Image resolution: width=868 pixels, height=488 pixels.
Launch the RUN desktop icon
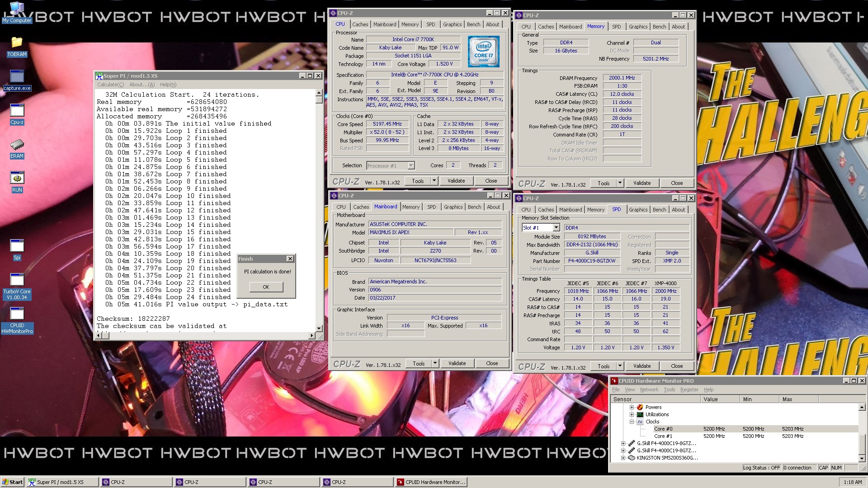[x=17, y=183]
